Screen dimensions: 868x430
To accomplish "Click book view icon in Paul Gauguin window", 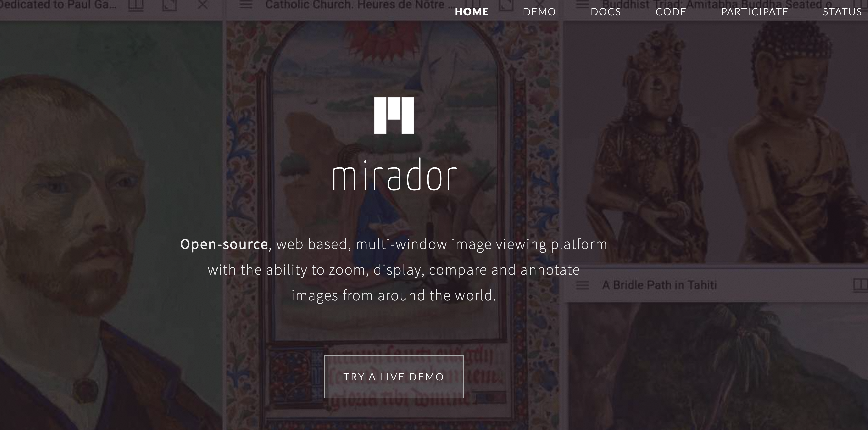I will coord(136,5).
